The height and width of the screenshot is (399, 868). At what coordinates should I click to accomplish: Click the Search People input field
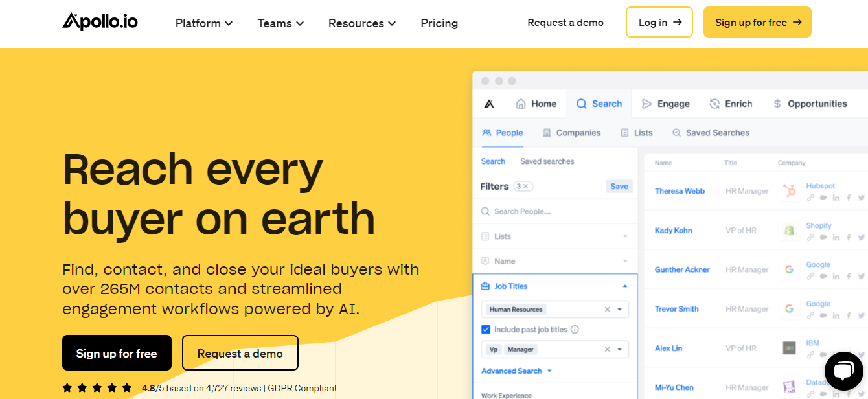(555, 211)
